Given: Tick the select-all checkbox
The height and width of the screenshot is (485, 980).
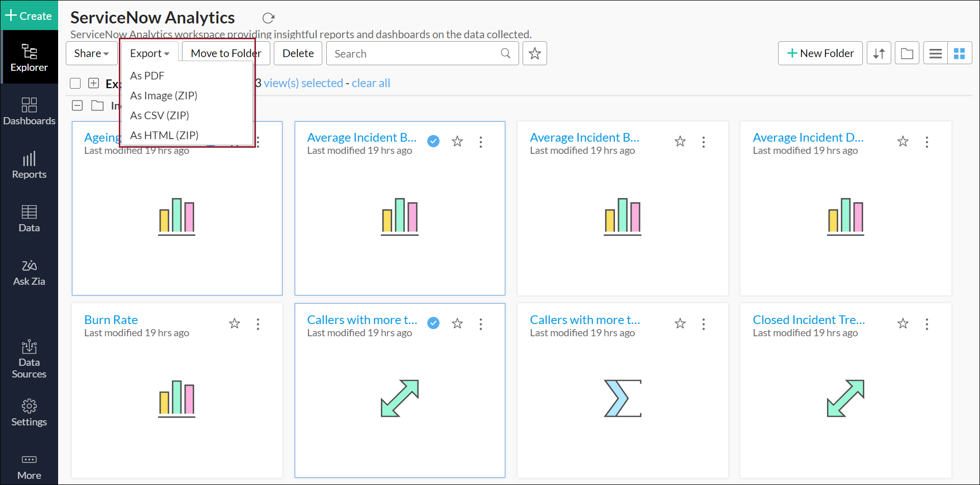Looking at the screenshot, I should pyautogui.click(x=75, y=83).
